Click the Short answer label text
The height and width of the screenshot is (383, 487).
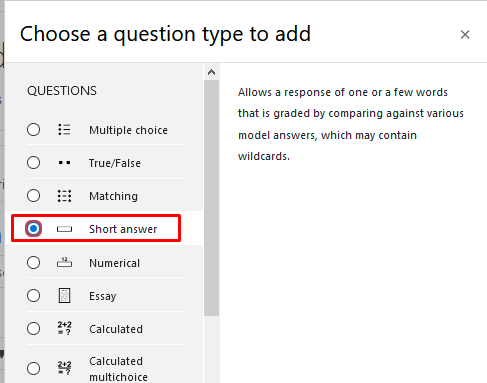[x=123, y=229]
